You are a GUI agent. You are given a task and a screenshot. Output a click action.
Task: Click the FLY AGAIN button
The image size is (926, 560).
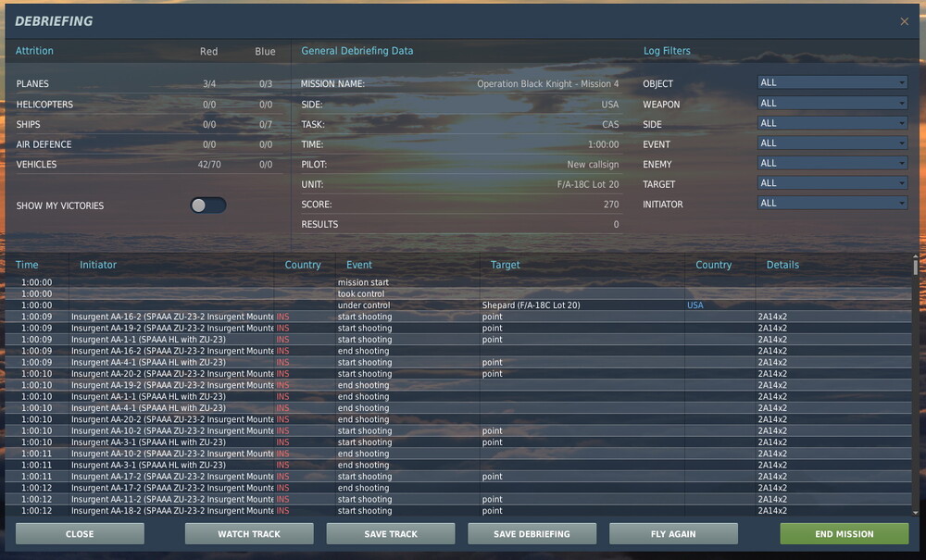point(673,534)
